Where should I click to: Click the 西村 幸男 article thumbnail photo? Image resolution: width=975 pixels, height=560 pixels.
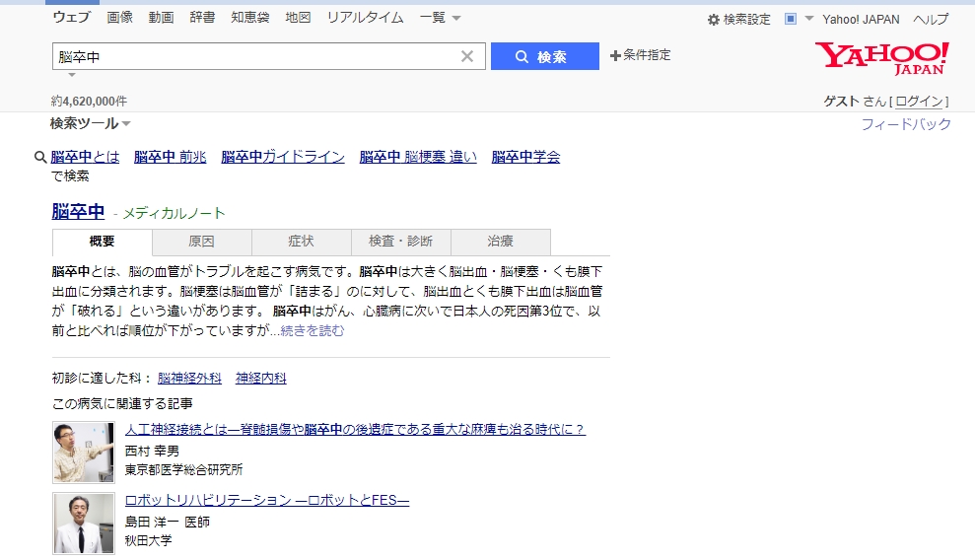coord(84,453)
